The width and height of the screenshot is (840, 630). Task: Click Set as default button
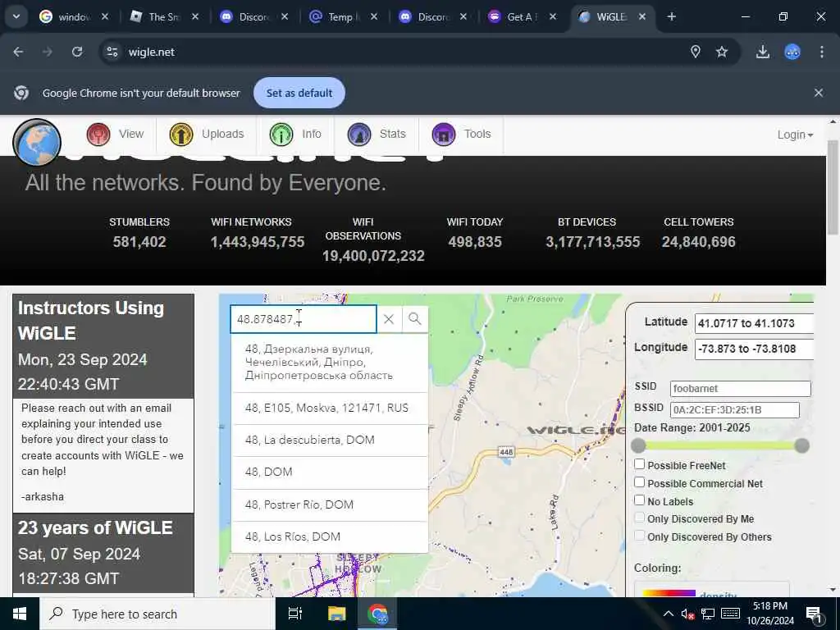click(299, 93)
